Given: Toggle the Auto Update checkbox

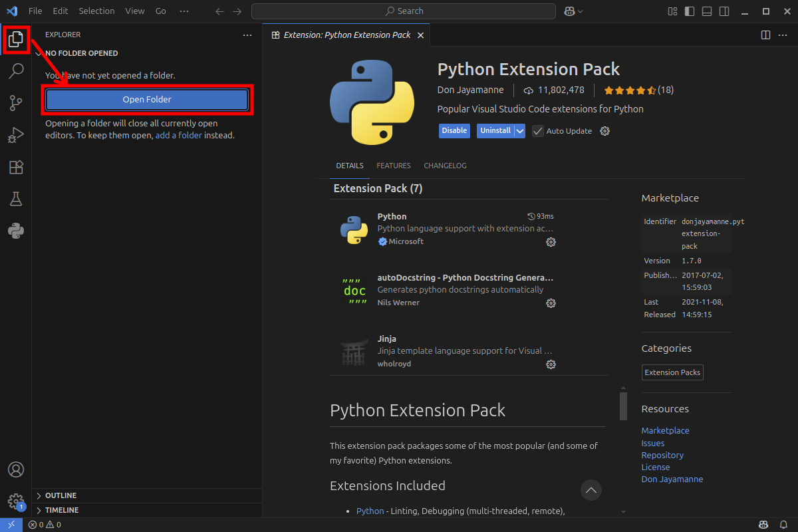Looking at the screenshot, I should (538, 131).
